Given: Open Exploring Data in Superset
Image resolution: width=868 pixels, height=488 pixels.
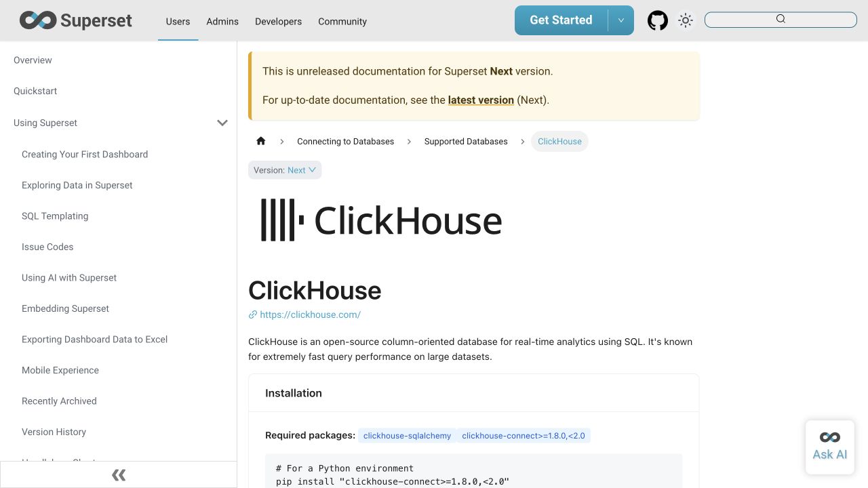Looking at the screenshot, I should (77, 185).
